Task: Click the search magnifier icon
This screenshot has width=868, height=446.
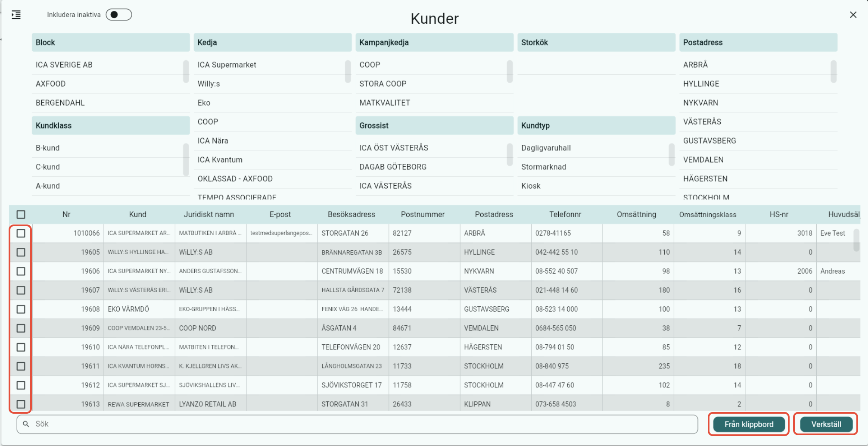Action: click(x=26, y=424)
